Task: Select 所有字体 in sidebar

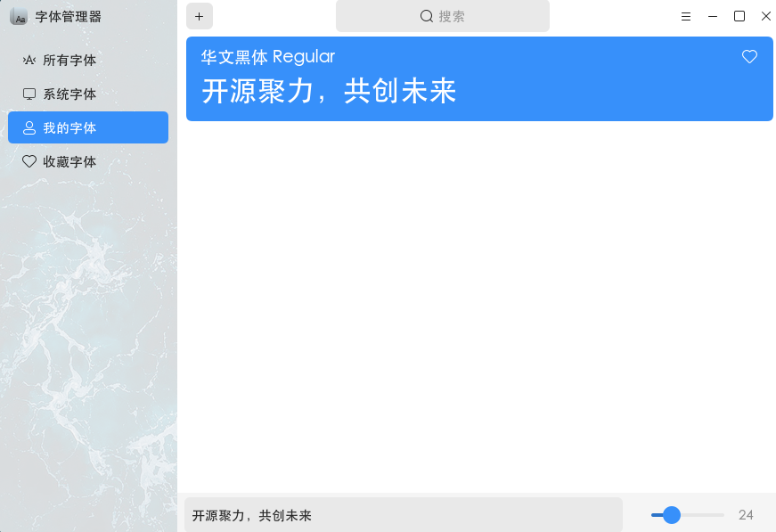Action: [88, 61]
